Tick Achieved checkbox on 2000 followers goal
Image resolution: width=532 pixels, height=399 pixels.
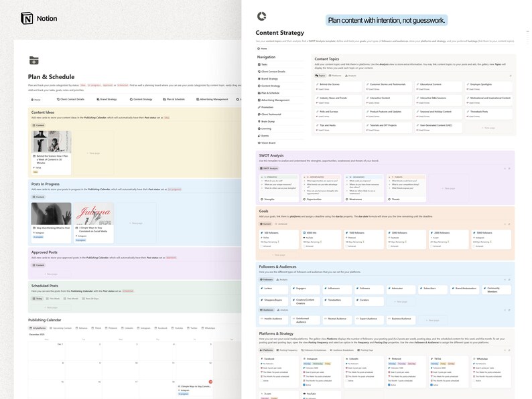[x=431, y=246]
